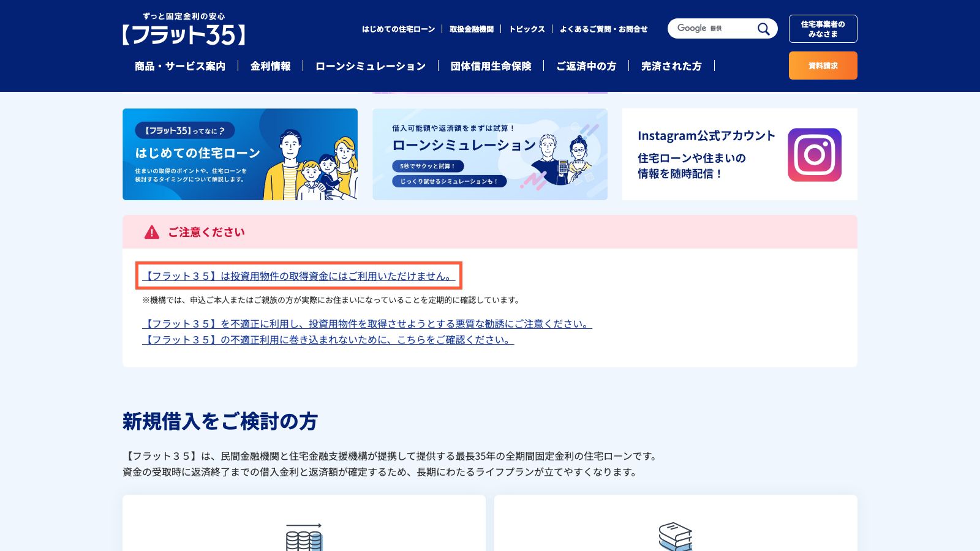
Task: Click the stacked coins icon card
Action: pos(304,523)
